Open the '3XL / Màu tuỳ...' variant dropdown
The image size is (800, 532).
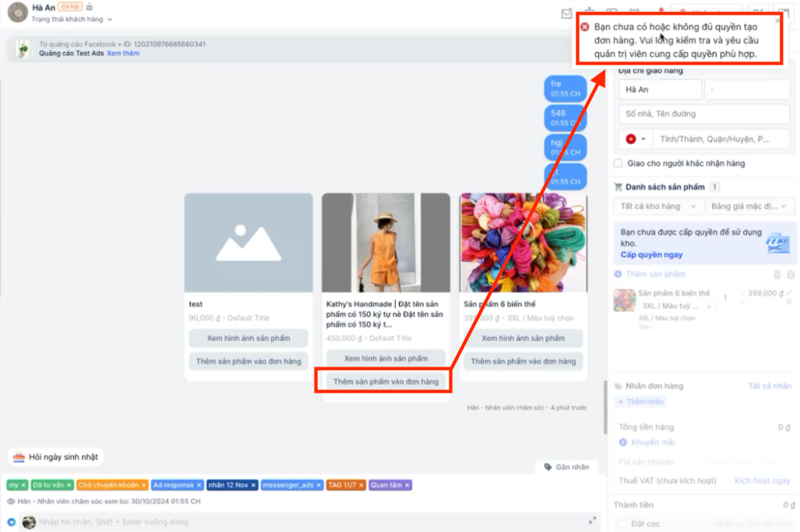(676, 305)
